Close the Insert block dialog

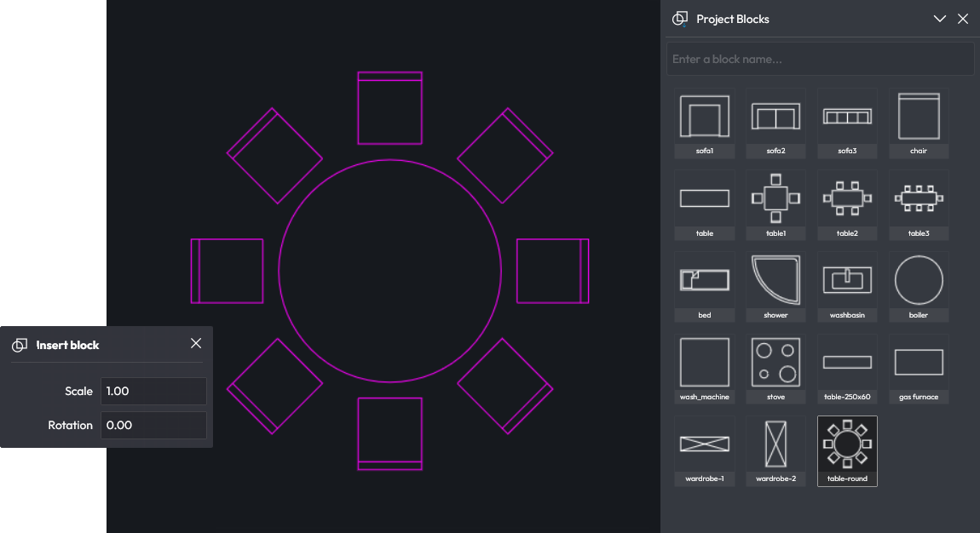click(x=196, y=343)
